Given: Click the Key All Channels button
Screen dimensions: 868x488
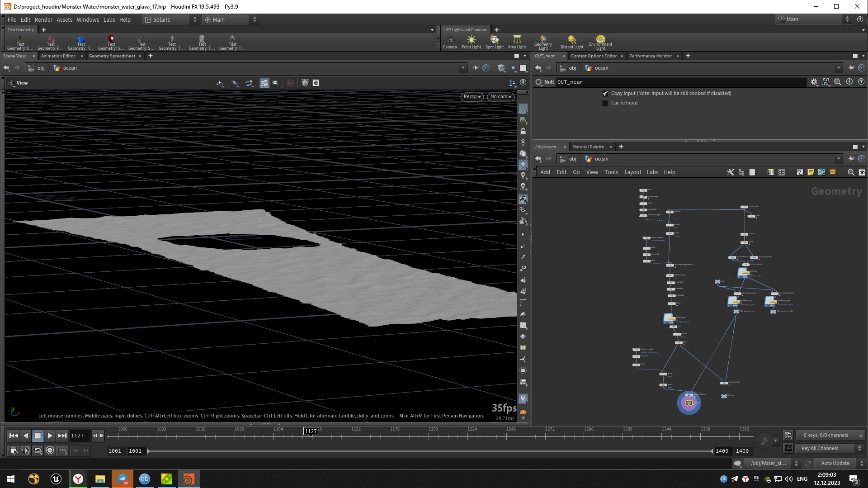Looking at the screenshot, I should pos(819,448).
